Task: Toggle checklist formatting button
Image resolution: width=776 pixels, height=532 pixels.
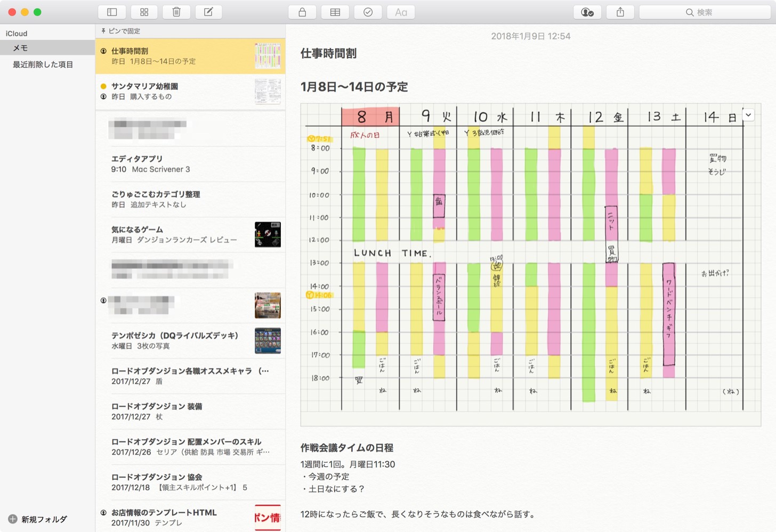Action: coord(368,12)
